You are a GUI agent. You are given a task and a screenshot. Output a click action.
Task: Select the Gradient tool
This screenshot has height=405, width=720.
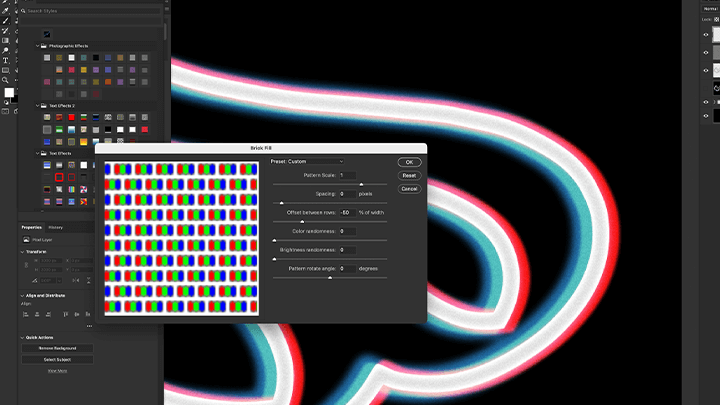click(6, 40)
